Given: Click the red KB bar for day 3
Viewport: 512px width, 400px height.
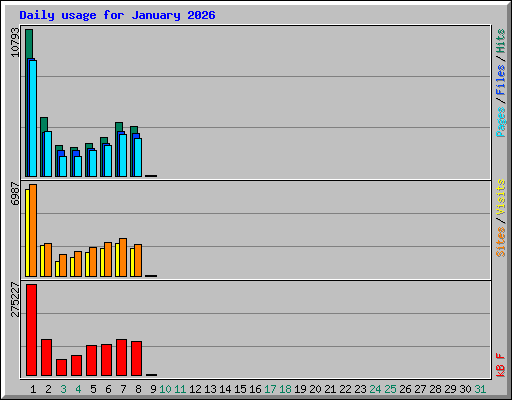Looking at the screenshot, I should (61, 367).
